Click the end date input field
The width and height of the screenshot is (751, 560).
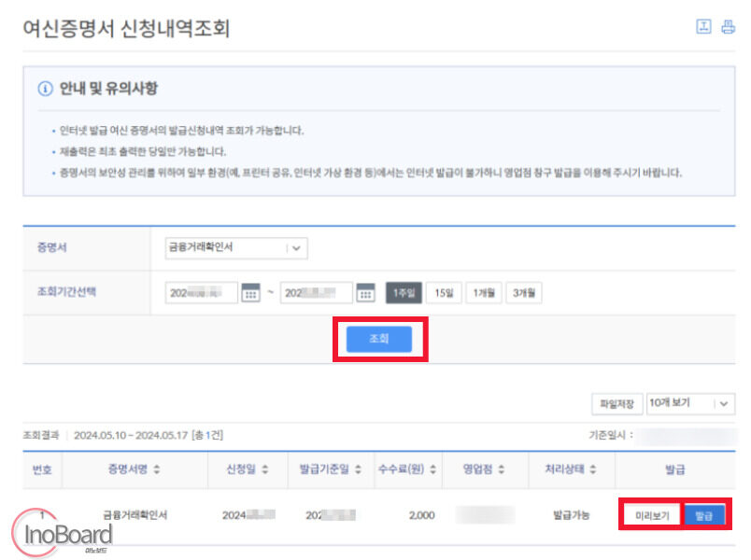[316, 292]
